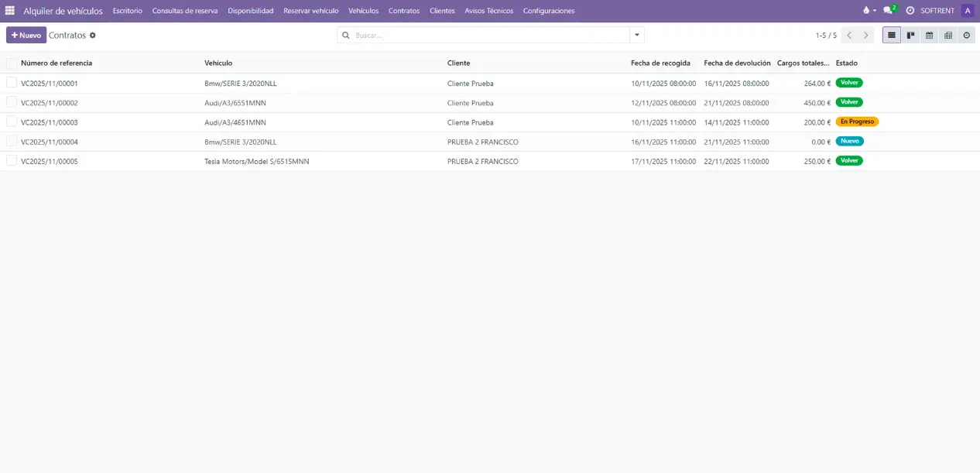The width and height of the screenshot is (980, 473).
Task: Switch to Calendar view
Action: (x=930, y=35)
